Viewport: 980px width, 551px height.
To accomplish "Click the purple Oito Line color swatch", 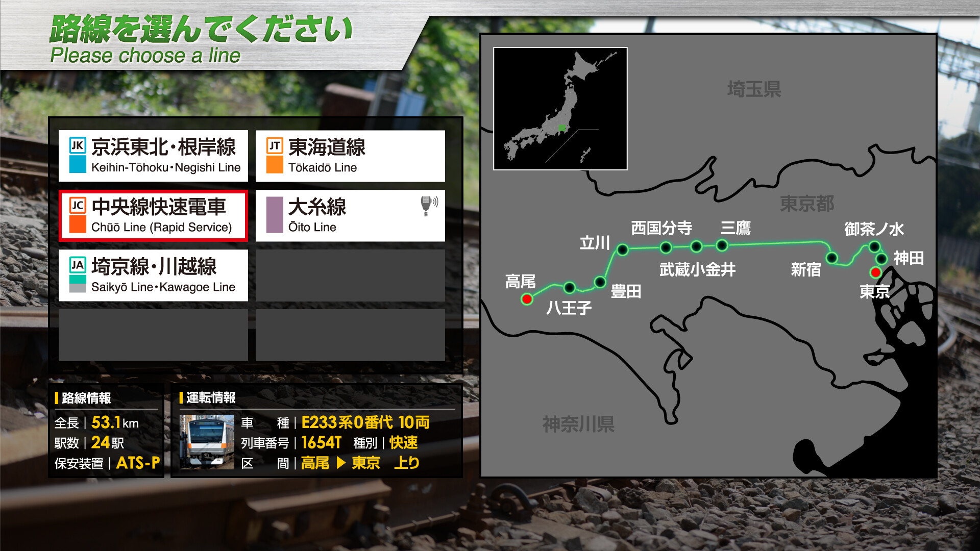I will tap(275, 215).
